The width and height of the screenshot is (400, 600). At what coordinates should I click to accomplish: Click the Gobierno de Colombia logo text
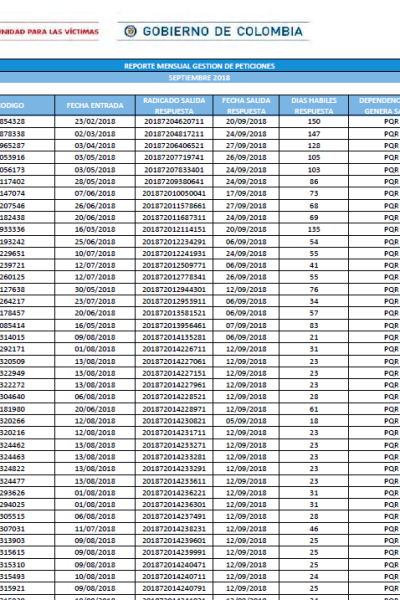coord(222,31)
